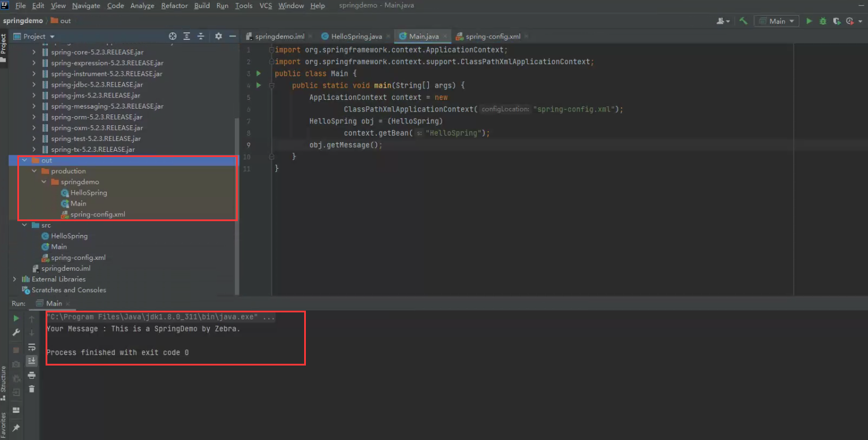Build the project with the hammer icon

tap(743, 21)
